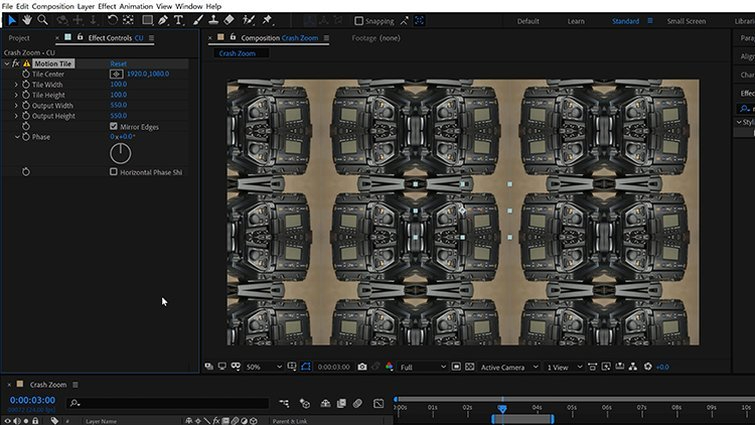The height and width of the screenshot is (425, 755).
Task: Click the Take Snapshot camera icon
Action: [362, 367]
